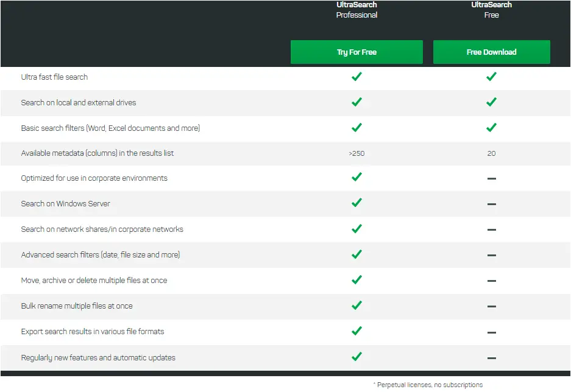Click Free dash for corporate environments row
The image size is (571, 392).
pyautogui.click(x=491, y=179)
